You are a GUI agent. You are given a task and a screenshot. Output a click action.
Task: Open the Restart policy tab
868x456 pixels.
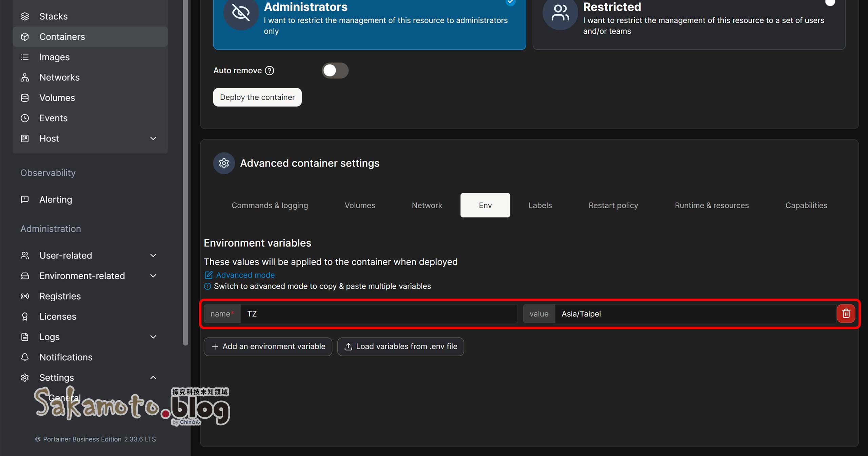click(x=613, y=205)
